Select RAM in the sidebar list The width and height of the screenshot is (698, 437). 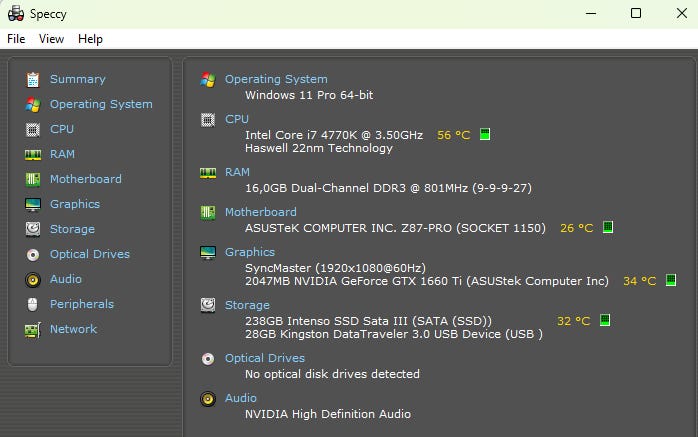click(62, 154)
